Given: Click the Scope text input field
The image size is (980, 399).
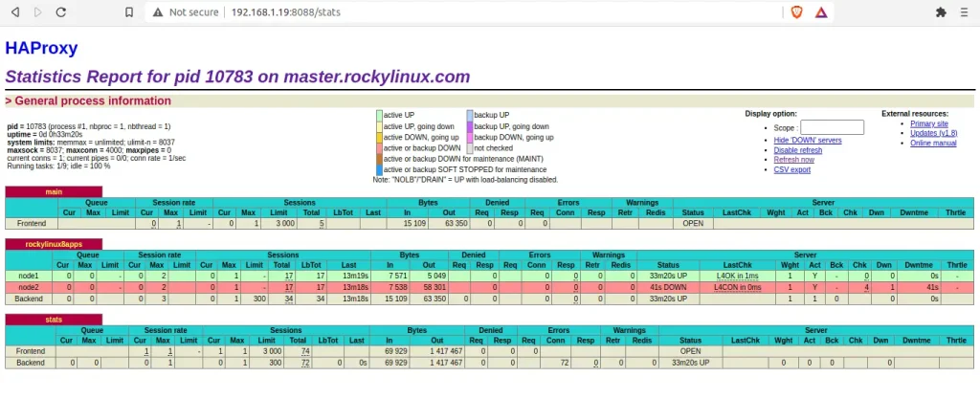Looking at the screenshot, I should point(832,127).
